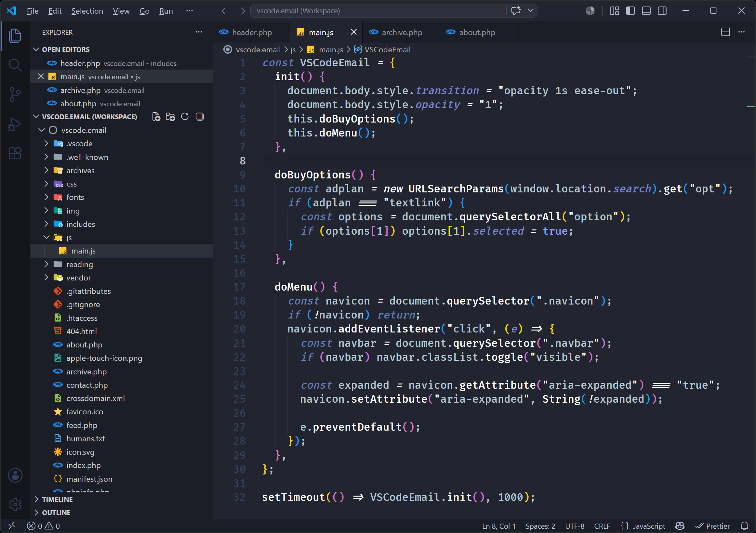Close main.js in Open Editors list

[x=41, y=76]
